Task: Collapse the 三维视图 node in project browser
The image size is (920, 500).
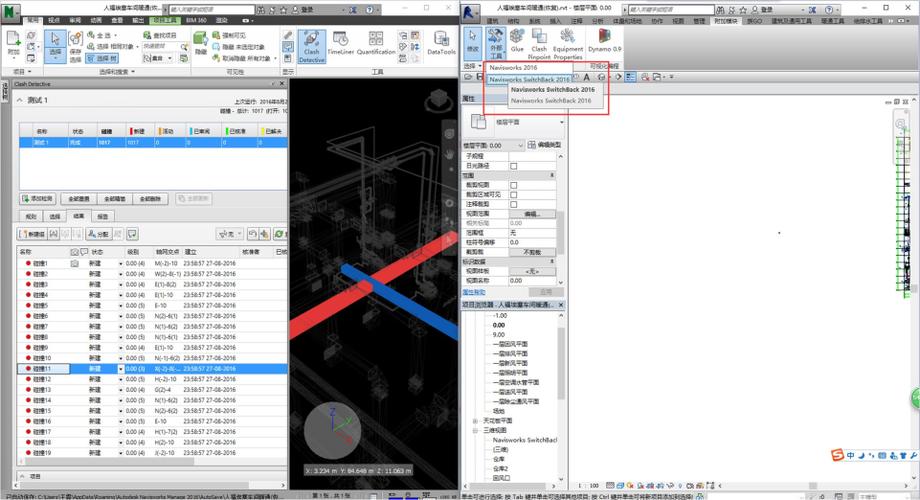Action: [475, 430]
